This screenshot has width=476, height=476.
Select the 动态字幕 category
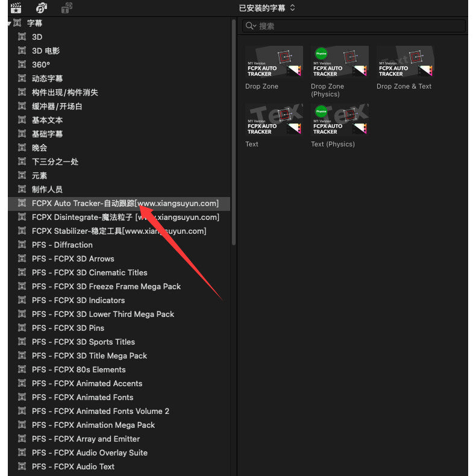[119, 78]
